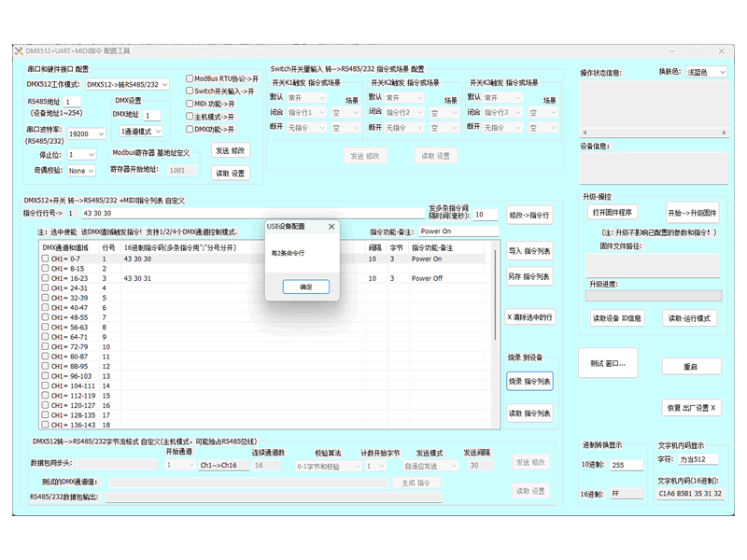Click the 重启 button

point(690,367)
